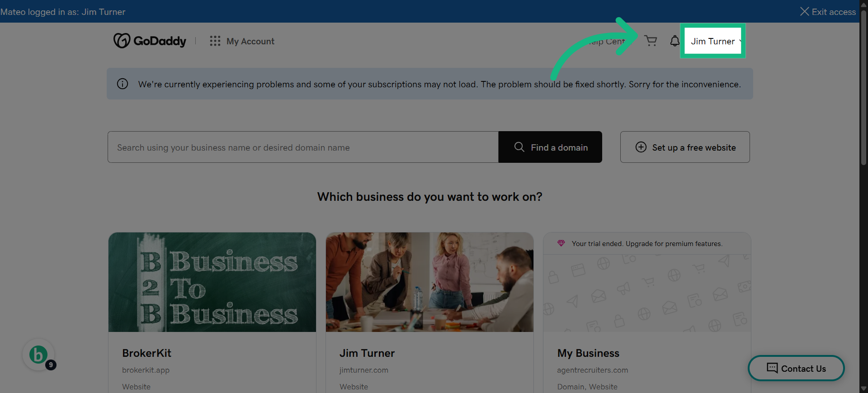Open the notifications bell icon

[675, 41]
